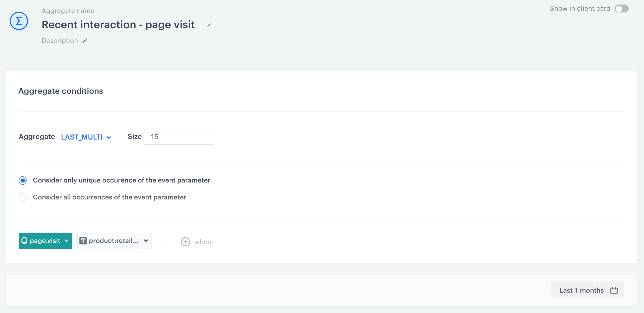Click the plus icon to add condition
This screenshot has width=644, height=313.
[x=185, y=242]
